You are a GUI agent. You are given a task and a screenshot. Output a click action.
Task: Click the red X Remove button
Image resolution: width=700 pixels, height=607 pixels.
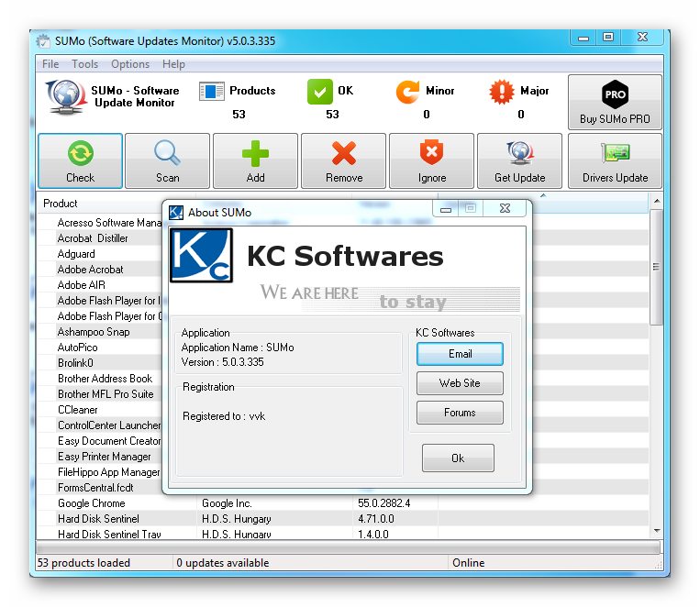coord(344,160)
